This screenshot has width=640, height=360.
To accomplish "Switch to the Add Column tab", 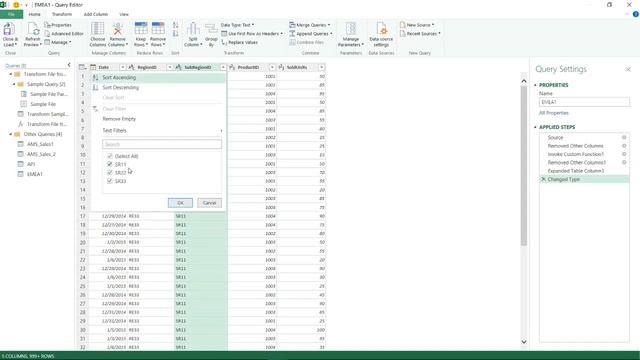I will click(96, 14).
